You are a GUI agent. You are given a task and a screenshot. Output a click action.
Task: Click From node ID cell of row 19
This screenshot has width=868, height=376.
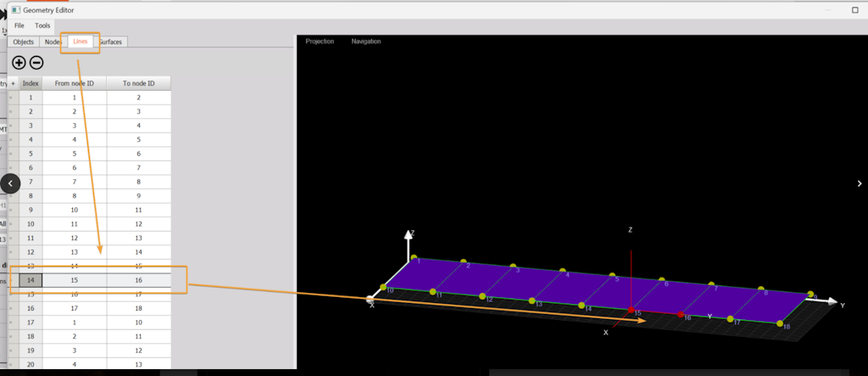pyautogui.click(x=75, y=350)
